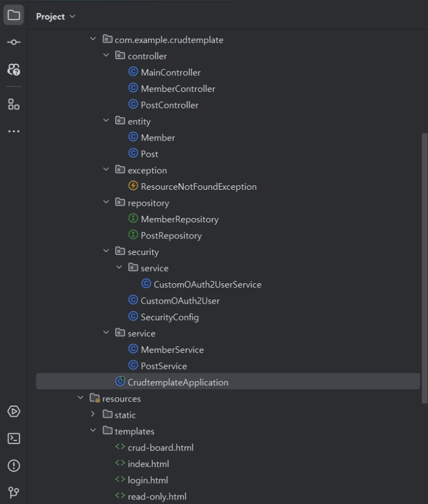428x504 pixels.
Task: Collapse the security package chevron
Action: pyautogui.click(x=106, y=251)
